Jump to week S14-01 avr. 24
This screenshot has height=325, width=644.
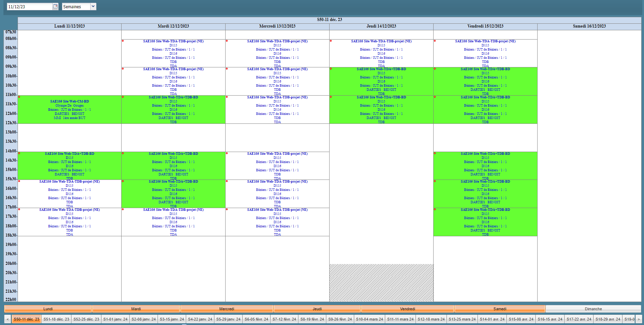[492, 319]
